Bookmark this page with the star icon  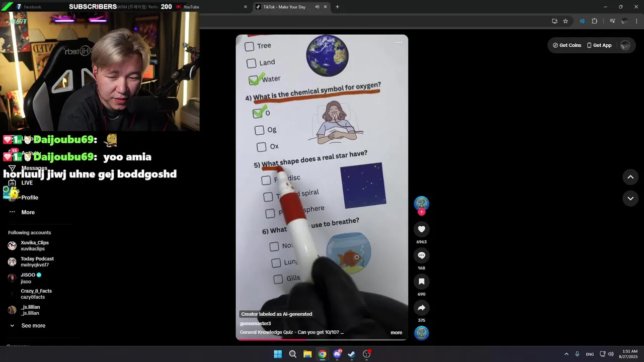tap(566, 21)
